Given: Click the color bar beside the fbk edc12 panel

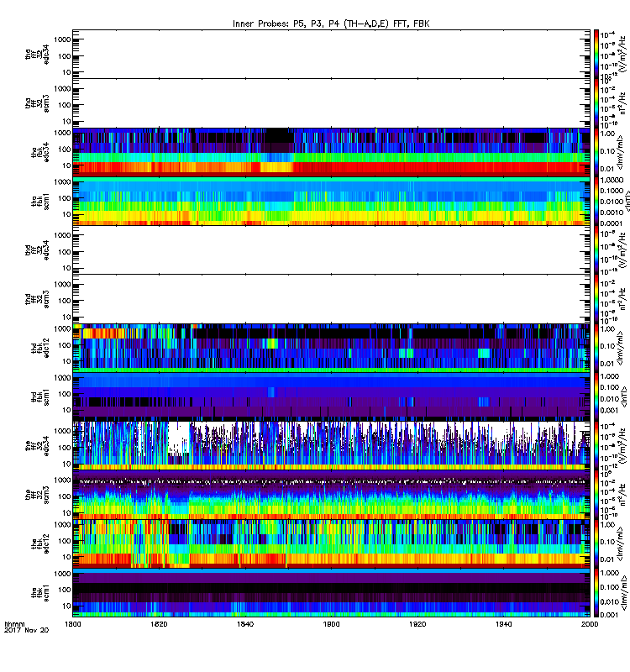Looking at the screenshot, I should click(x=596, y=543).
